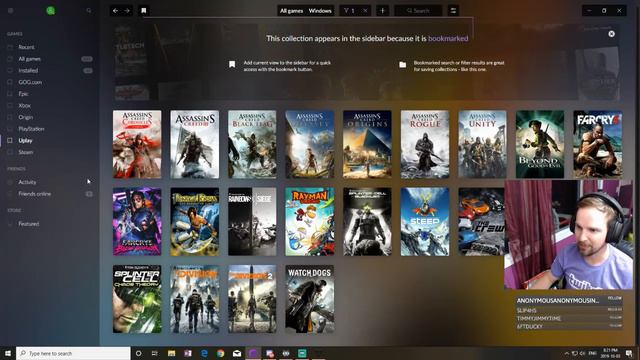The image size is (640, 360).
Task: Open Assassin's Creed III cover
Action: 195,144
